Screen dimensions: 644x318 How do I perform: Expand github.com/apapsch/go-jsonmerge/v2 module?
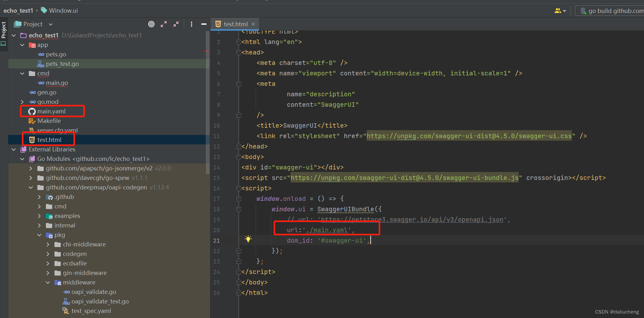point(31,169)
